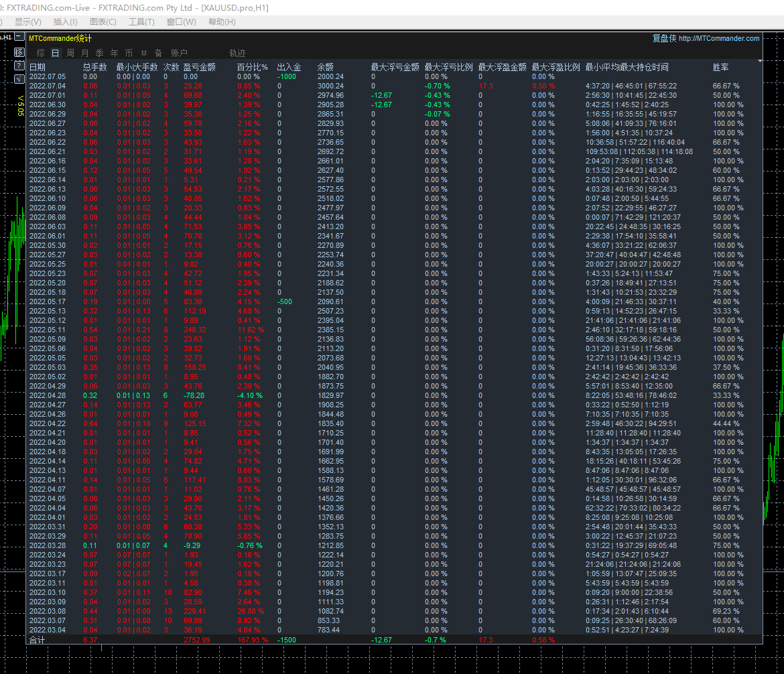Click the 最大浮盈金额 column header

502,67
